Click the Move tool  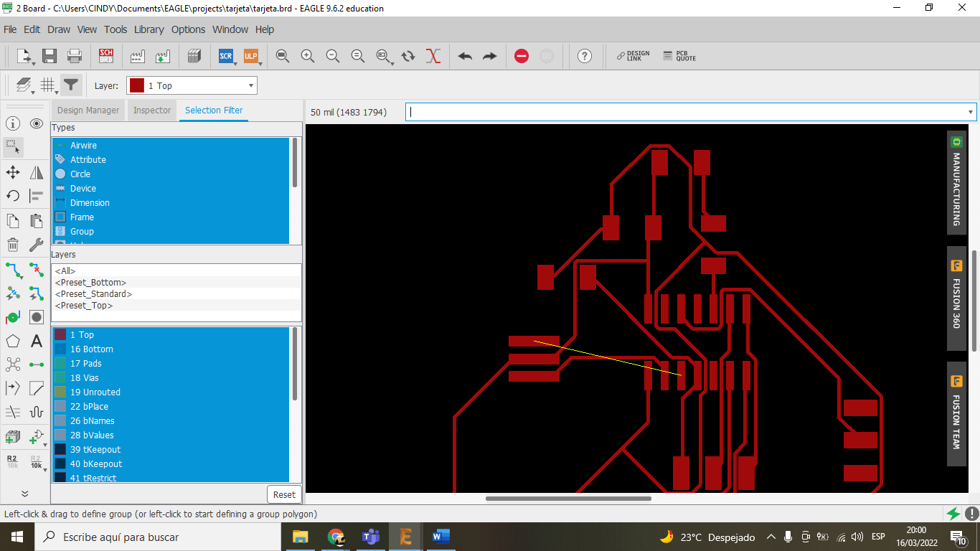click(13, 172)
